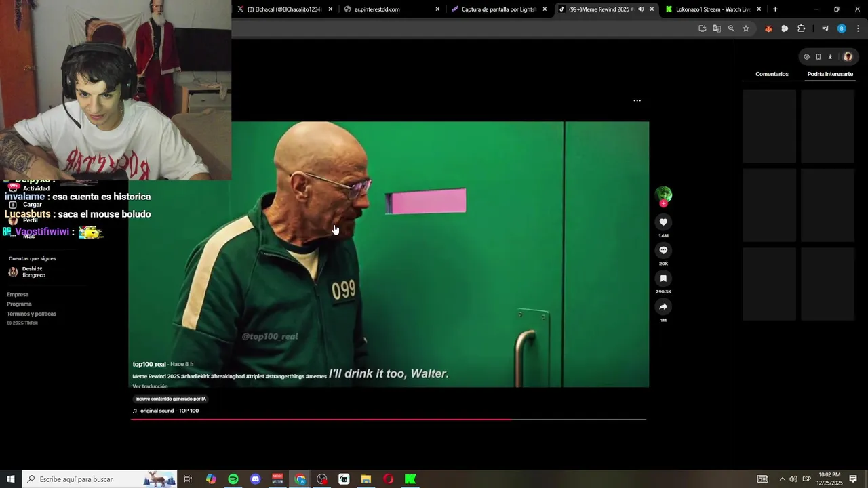Screen dimensions: 868x488
Task: Open the white blob extension icon
Action: (785, 28)
